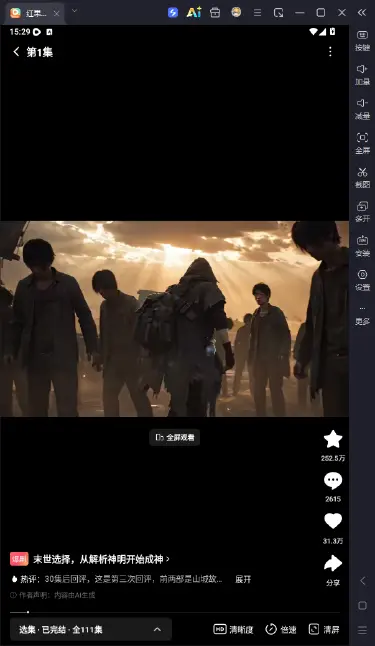Decrease volume with 减量
The width and height of the screenshot is (375, 646).
pos(362,109)
